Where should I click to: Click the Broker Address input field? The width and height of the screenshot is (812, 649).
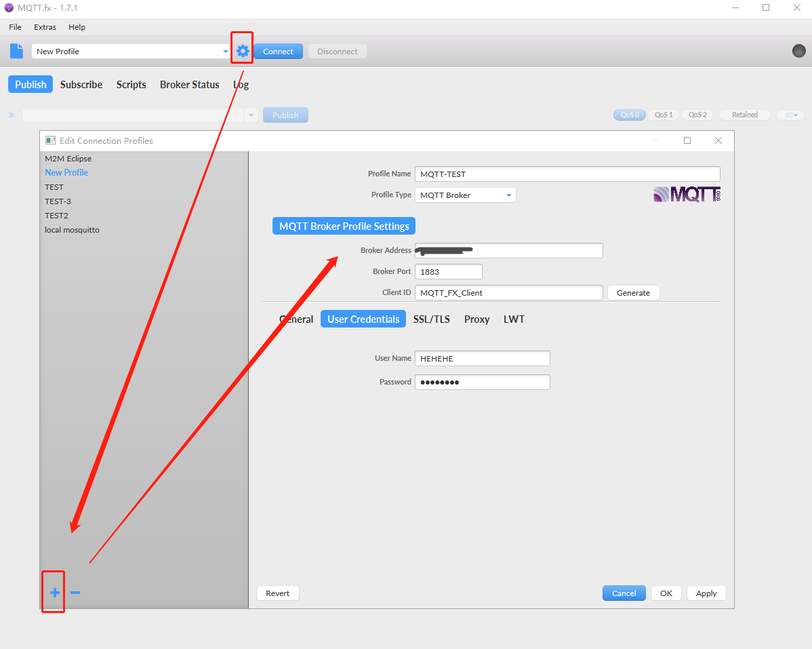coord(509,251)
